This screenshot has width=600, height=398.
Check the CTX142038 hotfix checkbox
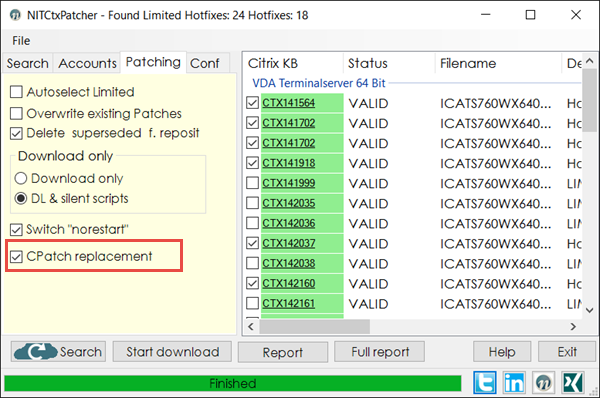click(253, 263)
